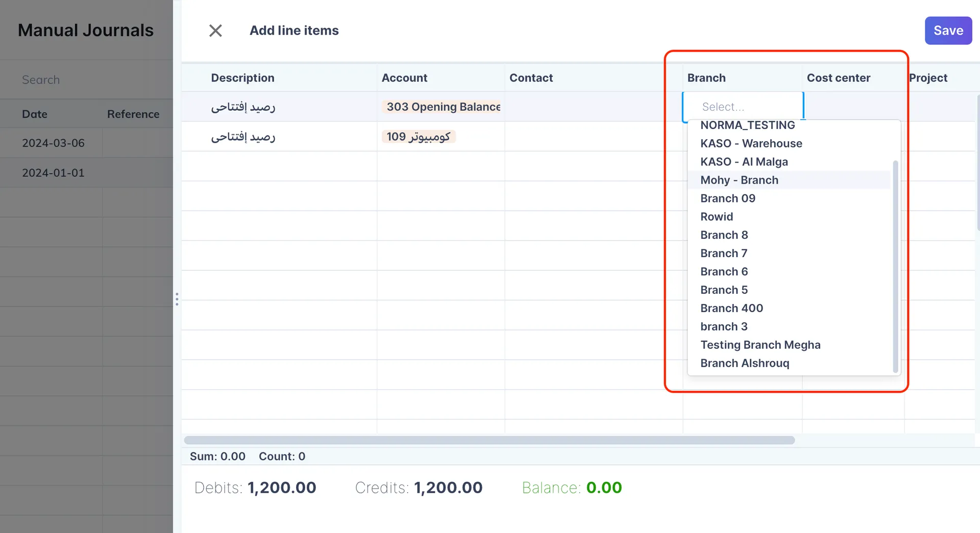The width and height of the screenshot is (980, 533).
Task: Select NORMA_TESTING from branch list
Action: click(x=747, y=125)
